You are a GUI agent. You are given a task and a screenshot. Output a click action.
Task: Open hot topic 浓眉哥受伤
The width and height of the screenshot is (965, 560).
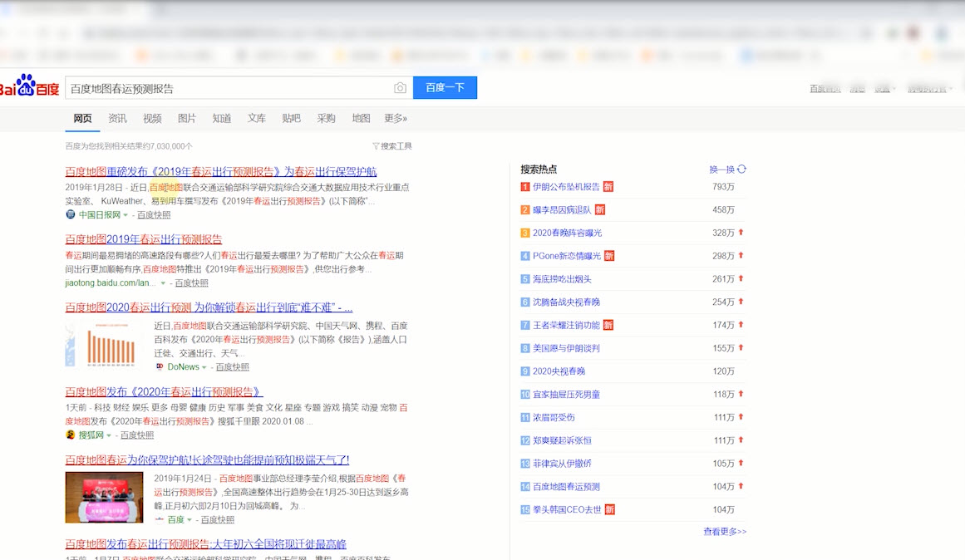pyautogui.click(x=554, y=417)
